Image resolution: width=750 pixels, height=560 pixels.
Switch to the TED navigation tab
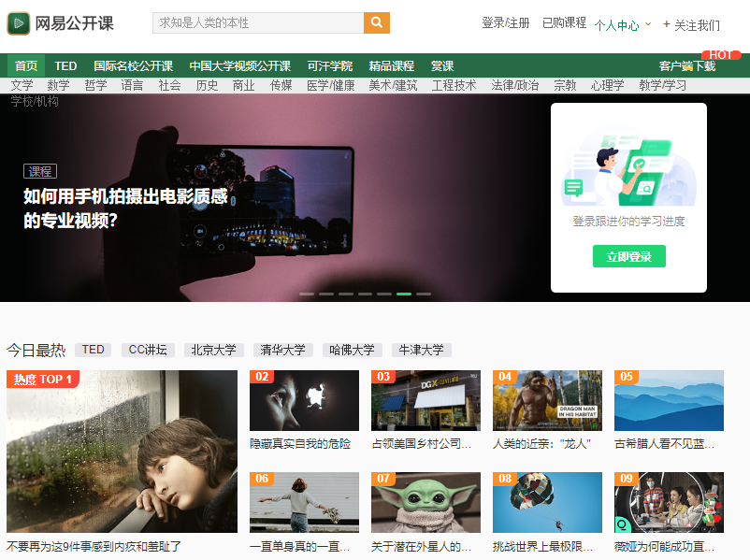[65, 65]
